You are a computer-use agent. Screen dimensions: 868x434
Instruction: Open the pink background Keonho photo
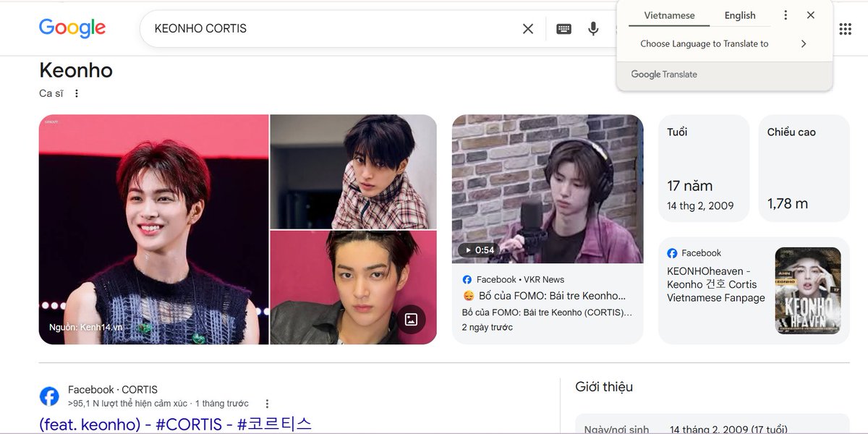pos(353,288)
